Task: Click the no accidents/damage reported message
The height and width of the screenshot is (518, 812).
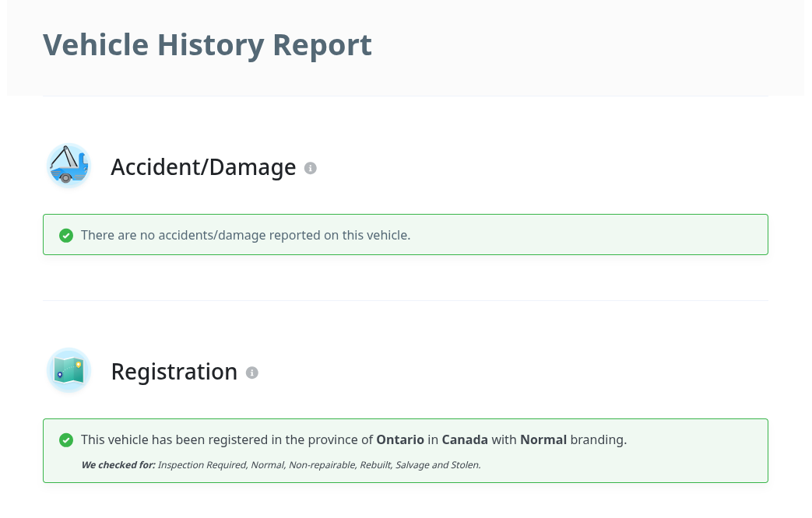Action: click(245, 235)
